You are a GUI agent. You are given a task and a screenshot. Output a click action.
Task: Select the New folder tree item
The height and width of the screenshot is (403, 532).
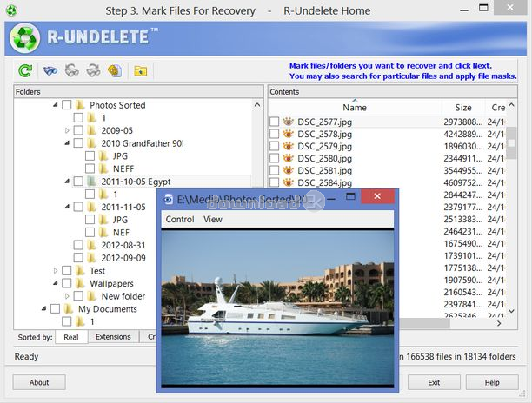click(123, 296)
